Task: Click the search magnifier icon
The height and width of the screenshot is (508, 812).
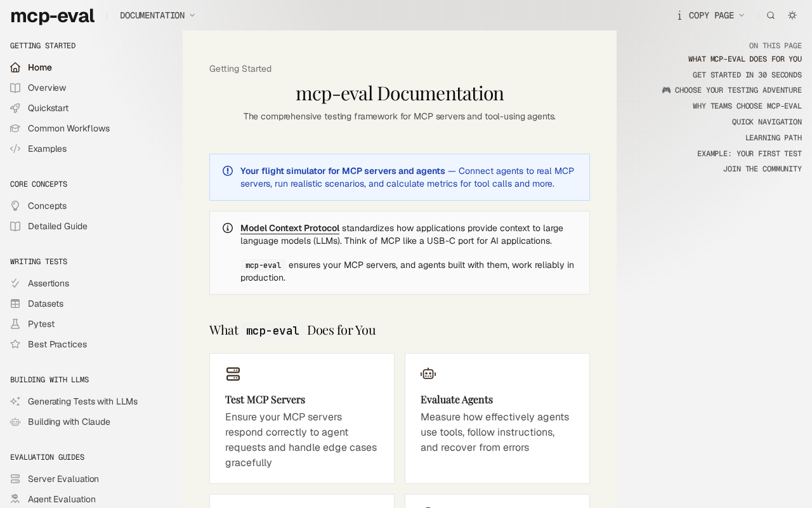Action: [x=771, y=15]
